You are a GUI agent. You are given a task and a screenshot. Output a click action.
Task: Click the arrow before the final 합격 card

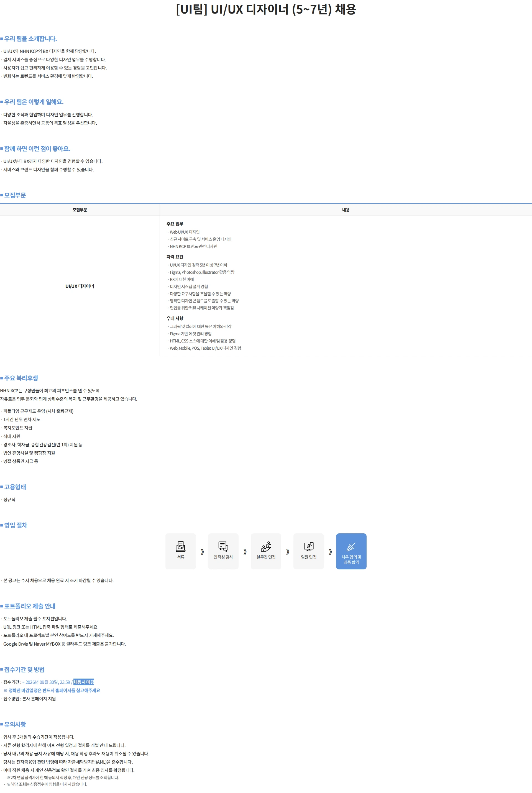pyautogui.click(x=331, y=551)
